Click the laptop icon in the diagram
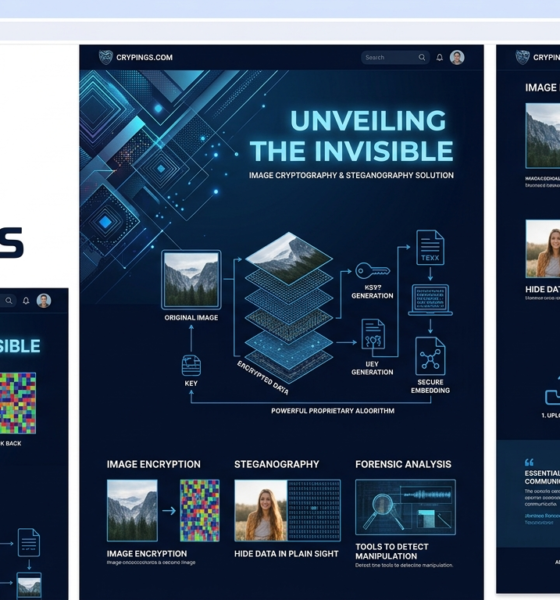 (x=430, y=300)
